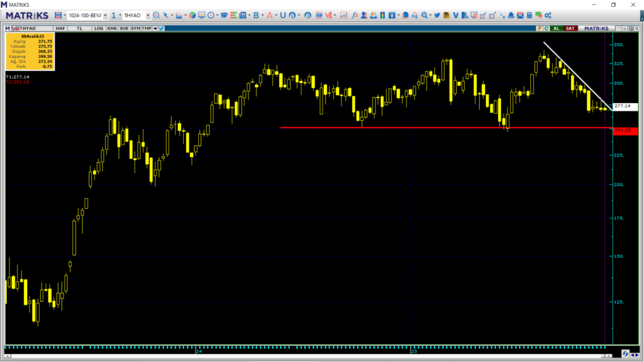The width and height of the screenshot is (644, 362).
Task: Click the horizontal scrollbar right arrow
Action: (609, 356)
